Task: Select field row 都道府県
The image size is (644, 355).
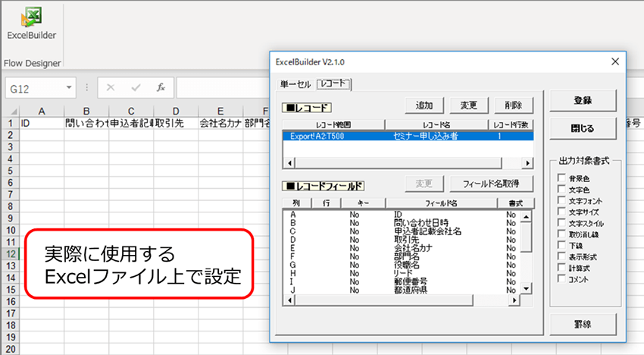Action: coord(402,290)
